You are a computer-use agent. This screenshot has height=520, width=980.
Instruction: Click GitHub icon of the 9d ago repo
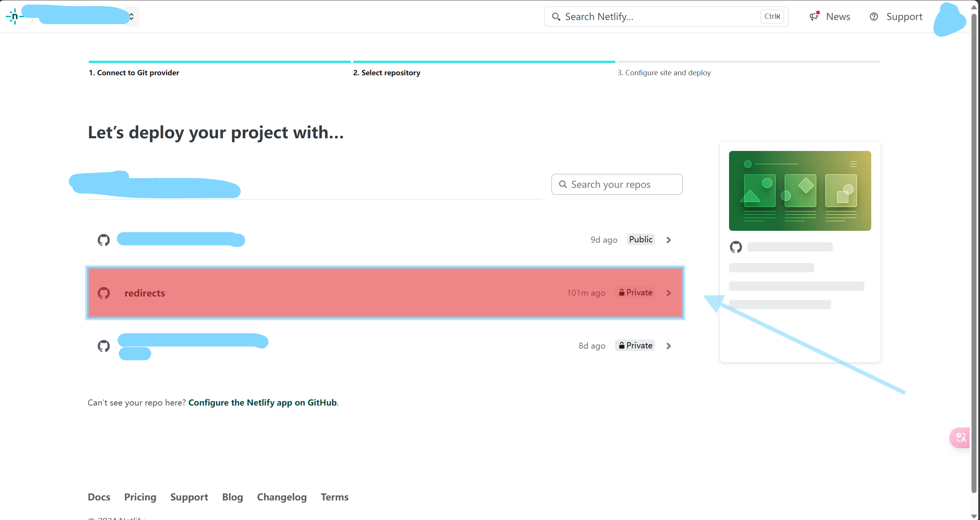(104, 240)
